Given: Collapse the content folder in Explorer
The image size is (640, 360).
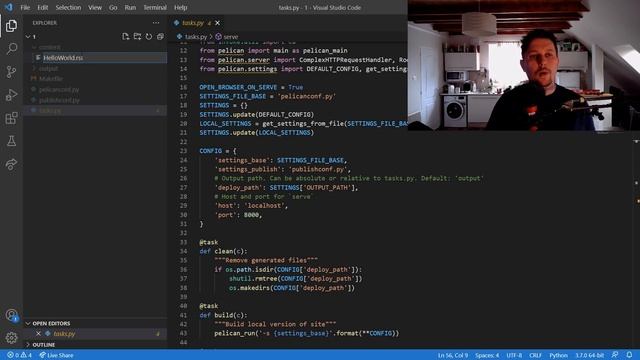Looking at the screenshot, I should (34, 47).
